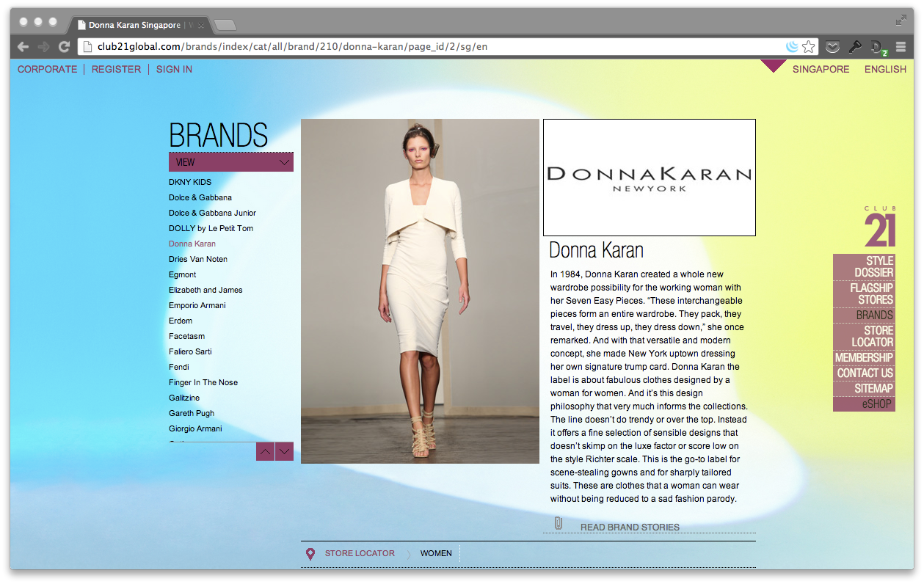Select SINGAPORE country option
Image resolution: width=924 pixels, height=584 pixels.
[821, 69]
